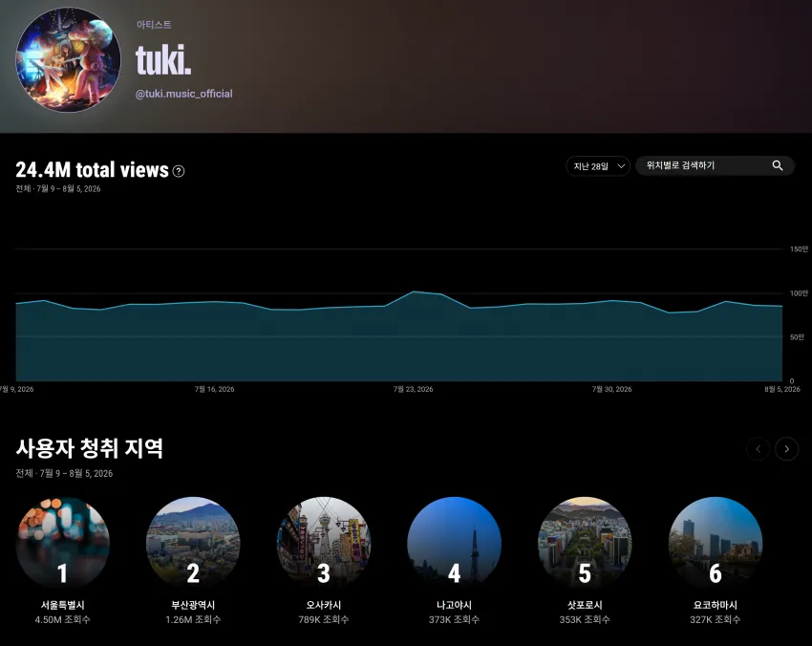Click the search magnifier icon

778,165
